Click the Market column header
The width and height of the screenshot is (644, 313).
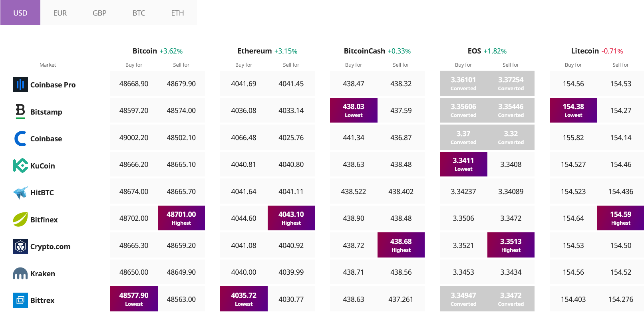click(48, 65)
